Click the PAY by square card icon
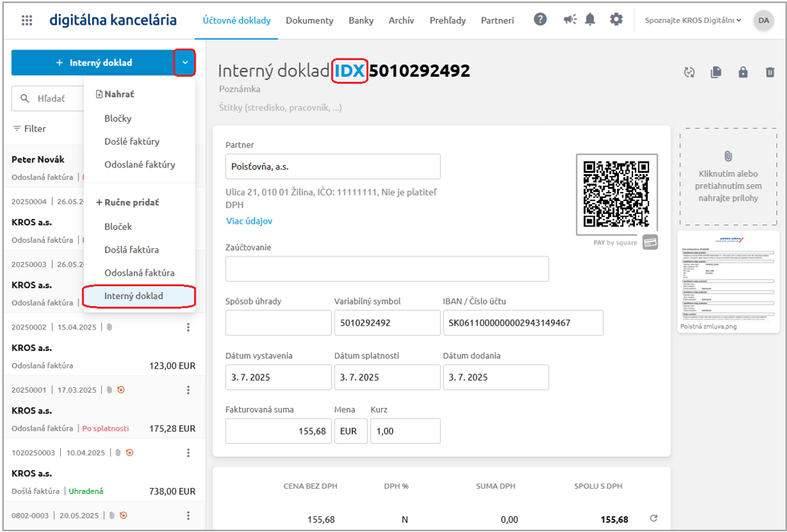The width and height of the screenshot is (787, 532). click(x=650, y=243)
